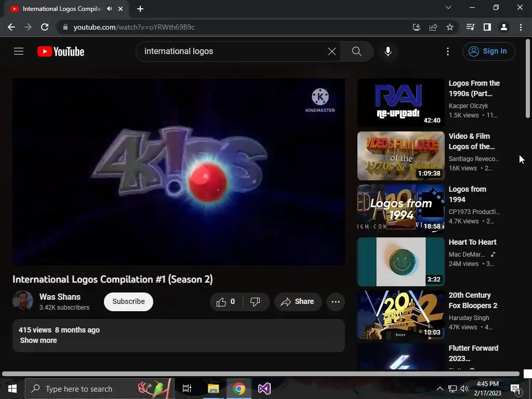Click the 'Kacper Olczyk' channel name
This screenshot has width=532, height=399.
468,106
